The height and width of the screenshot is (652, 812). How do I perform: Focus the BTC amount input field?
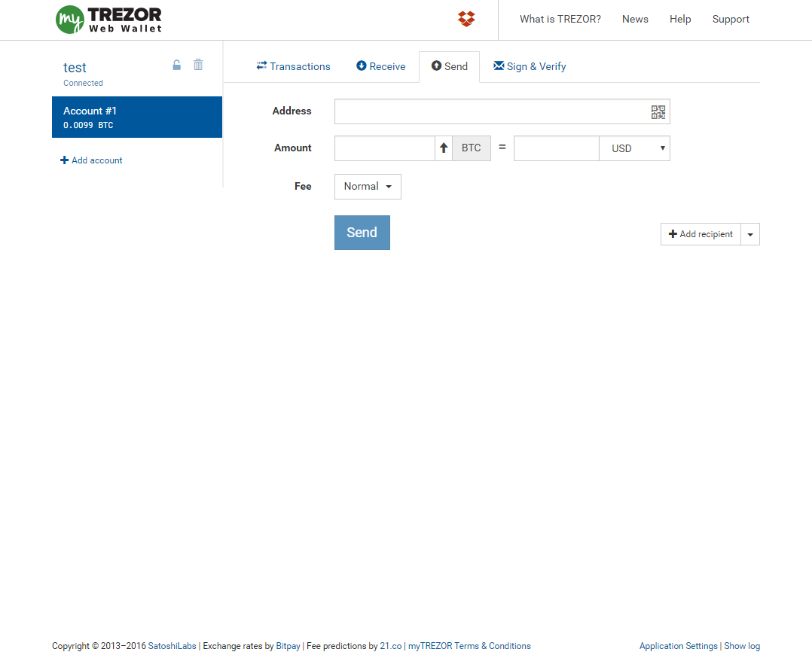click(x=385, y=148)
